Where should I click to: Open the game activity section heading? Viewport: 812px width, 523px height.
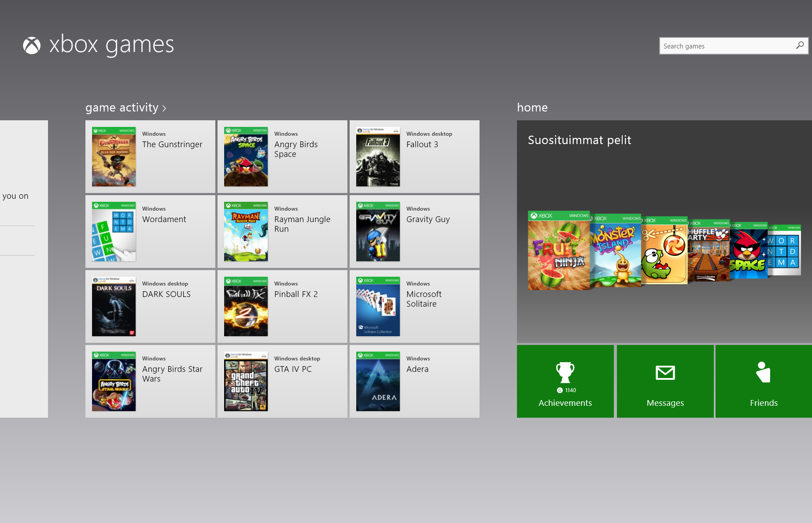[122, 108]
